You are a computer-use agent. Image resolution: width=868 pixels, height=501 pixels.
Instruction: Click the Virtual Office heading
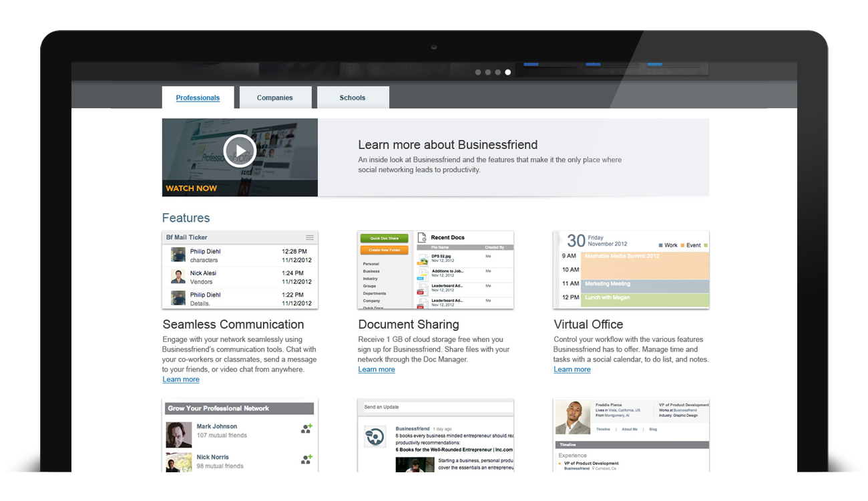(x=588, y=325)
